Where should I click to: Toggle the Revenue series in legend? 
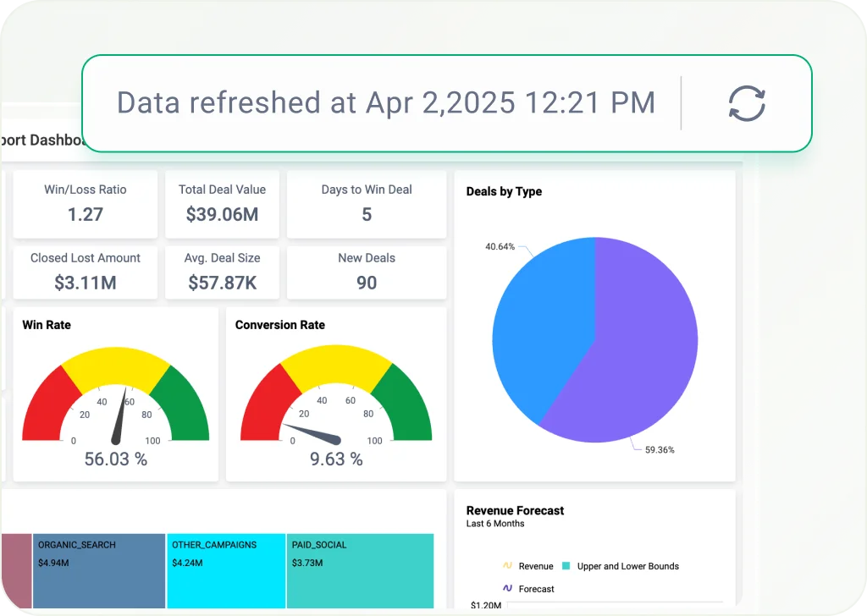[x=535, y=566]
